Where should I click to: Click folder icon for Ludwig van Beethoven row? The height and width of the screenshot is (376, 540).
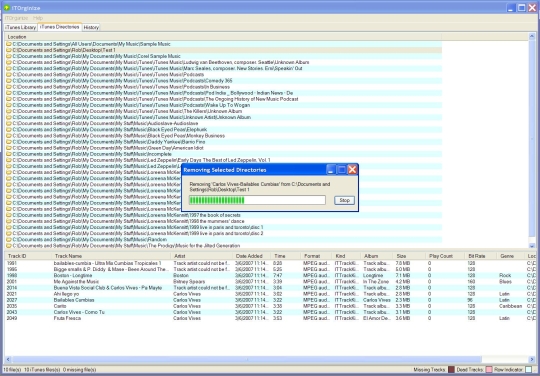pyautogui.click(x=9, y=62)
